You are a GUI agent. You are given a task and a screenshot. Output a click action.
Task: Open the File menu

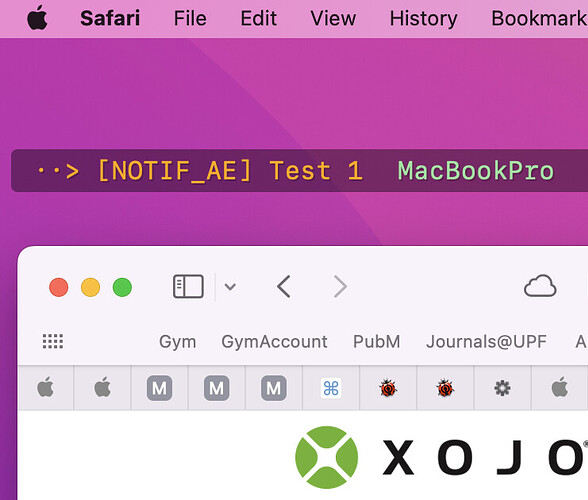190,18
